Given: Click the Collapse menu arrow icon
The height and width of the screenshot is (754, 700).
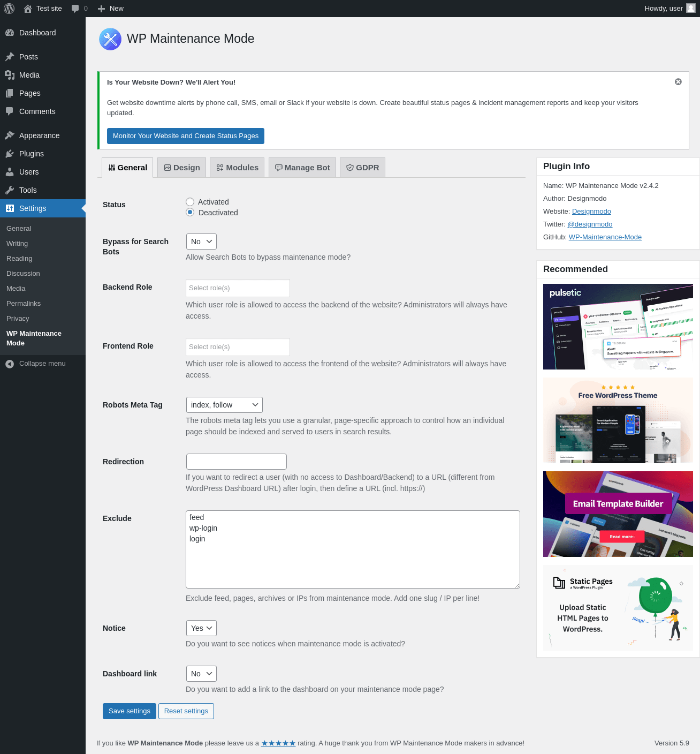Looking at the screenshot, I should click(x=10, y=364).
